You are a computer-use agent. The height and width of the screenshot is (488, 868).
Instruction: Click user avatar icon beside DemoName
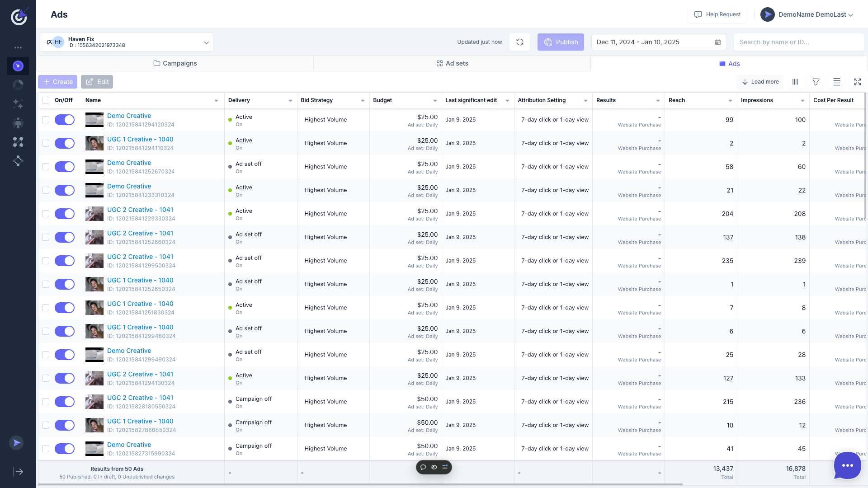coord(768,14)
